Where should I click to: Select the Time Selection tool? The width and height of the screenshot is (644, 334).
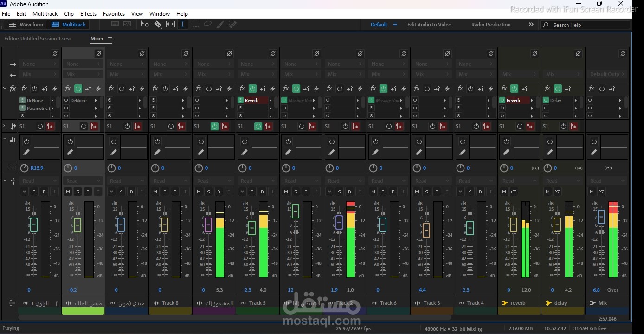coord(183,25)
